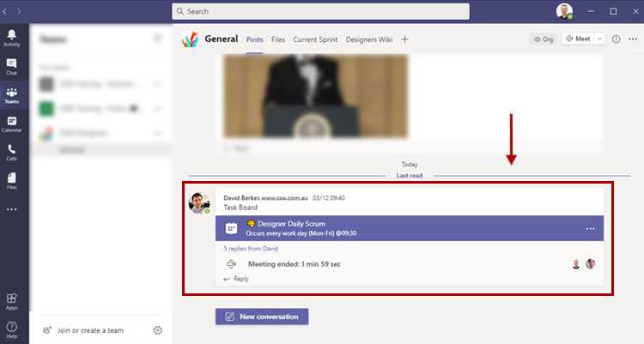Image resolution: width=644 pixels, height=344 pixels.
Task: Open the Designers Wiki tab
Action: tap(369, 39)
